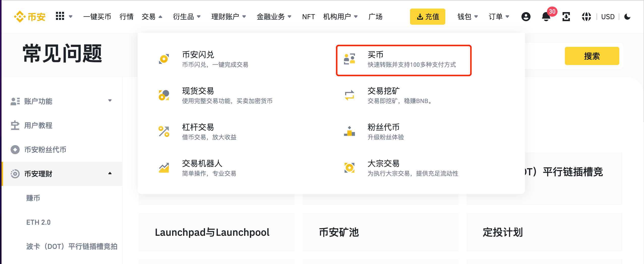
Task: Collapse the 币安理财 sidebar section
Action: point(110,173)
